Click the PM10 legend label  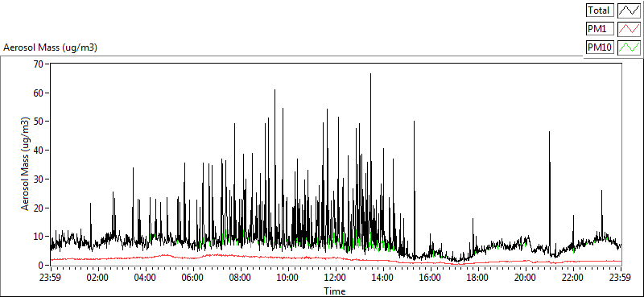click(x=600, y=47)
